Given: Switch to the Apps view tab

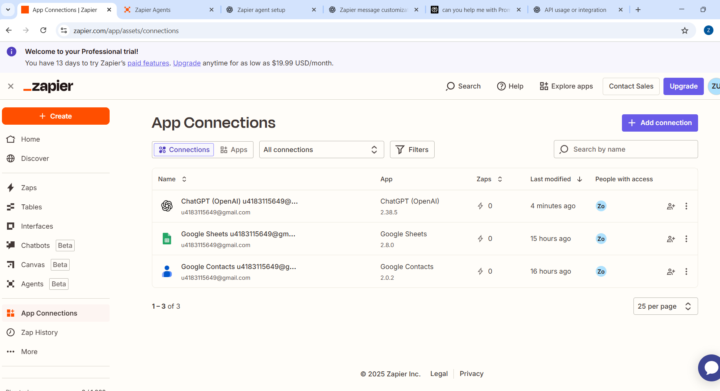Looking at the screenshot, I should [x=234, y=150].
